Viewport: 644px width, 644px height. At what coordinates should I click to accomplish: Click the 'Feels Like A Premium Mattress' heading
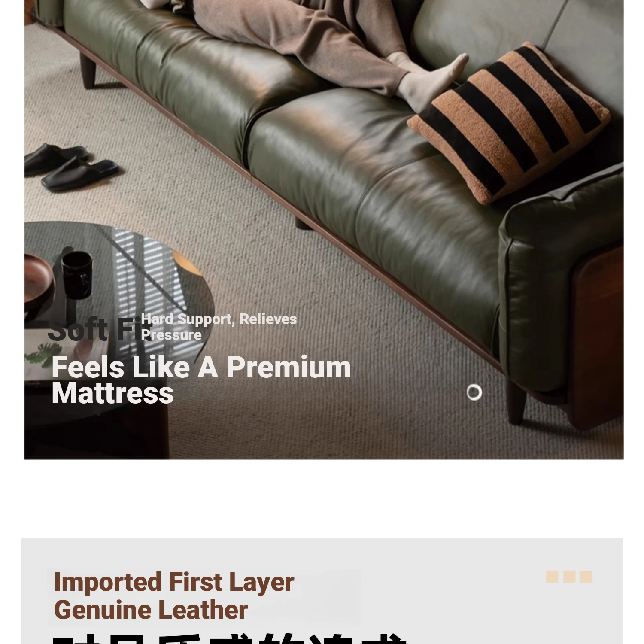[x=201, y=380]
